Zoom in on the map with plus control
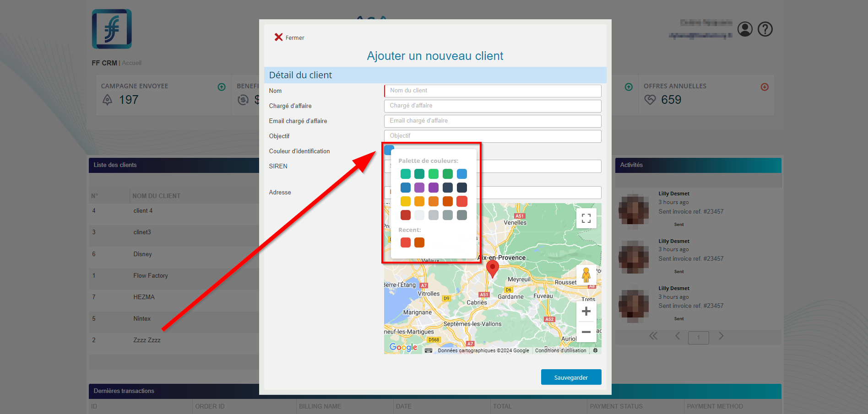Image resolution: width=868 pixels, height=414 pixels. (586, 311)
